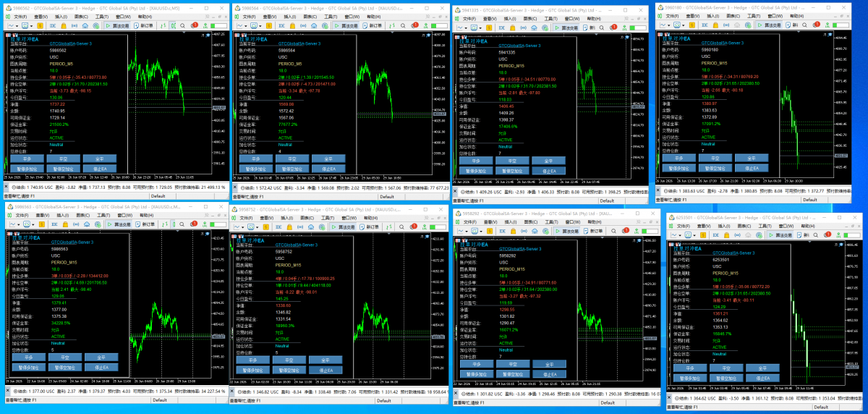This screenshot has width=868, height=414.
Task: Open the VPS cloud icon in window 5986564
Action: (313, 25)
